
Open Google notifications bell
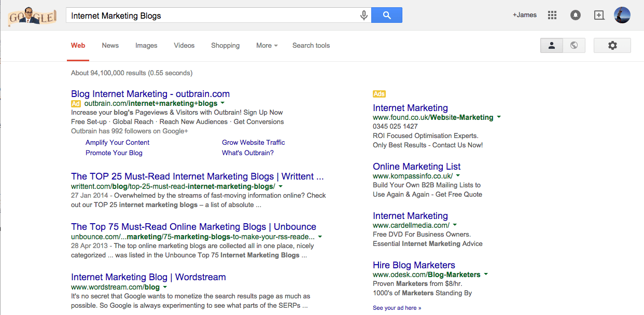(575, 15)
